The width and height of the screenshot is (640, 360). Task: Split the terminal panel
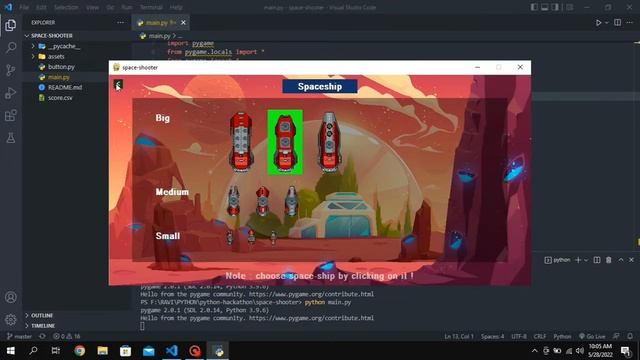tap(597, 260)
